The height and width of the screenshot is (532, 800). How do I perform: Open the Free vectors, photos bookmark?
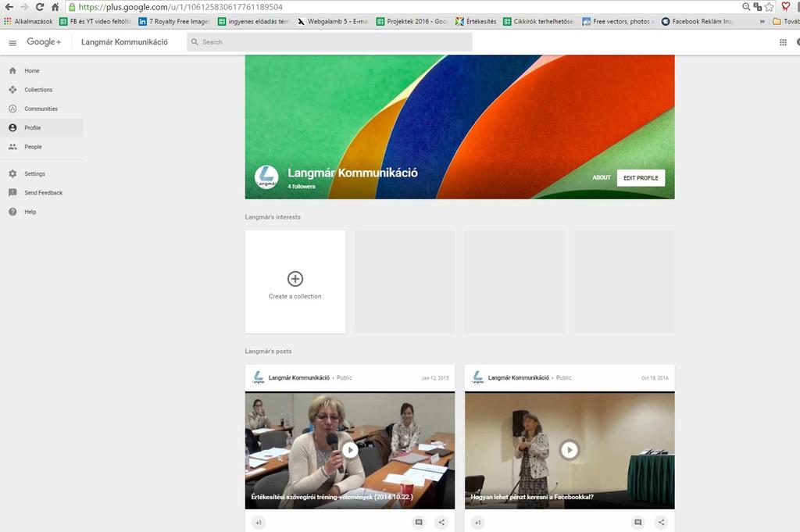pyautogui.click(x=619, y=21)
